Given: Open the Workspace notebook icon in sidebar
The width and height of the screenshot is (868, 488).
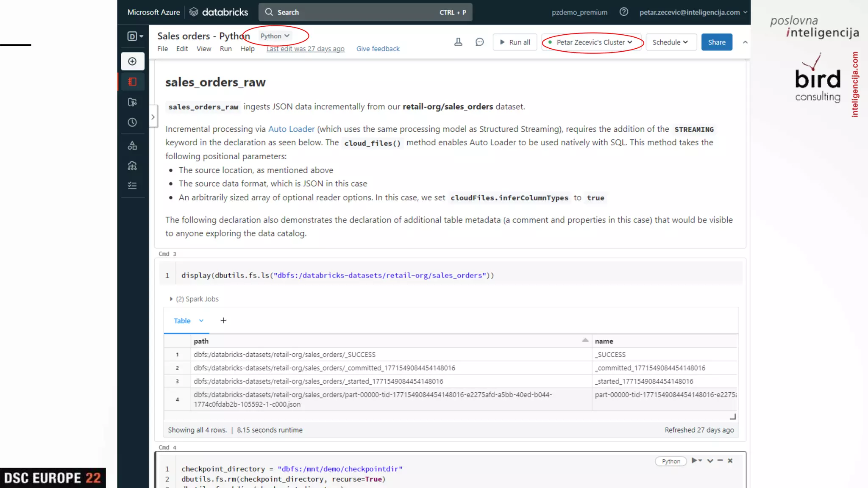Looking at the screenshot, I should coord(132,82).
